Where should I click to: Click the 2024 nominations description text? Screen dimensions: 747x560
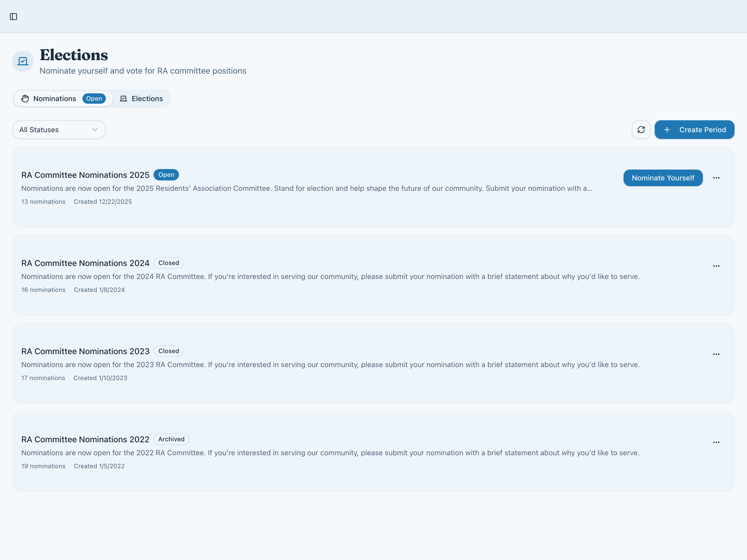(x=330, y=276)
